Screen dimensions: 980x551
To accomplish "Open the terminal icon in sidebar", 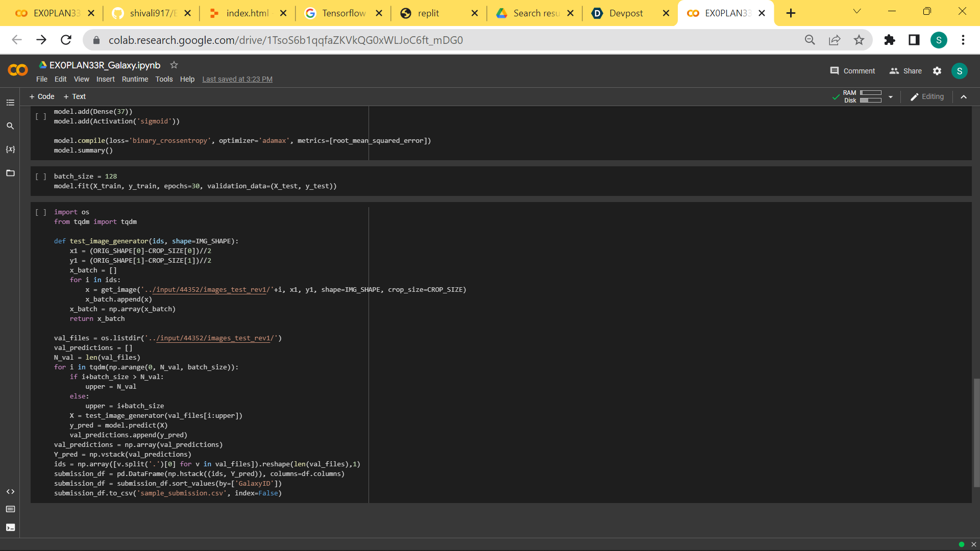I will (x=10, y=528).
